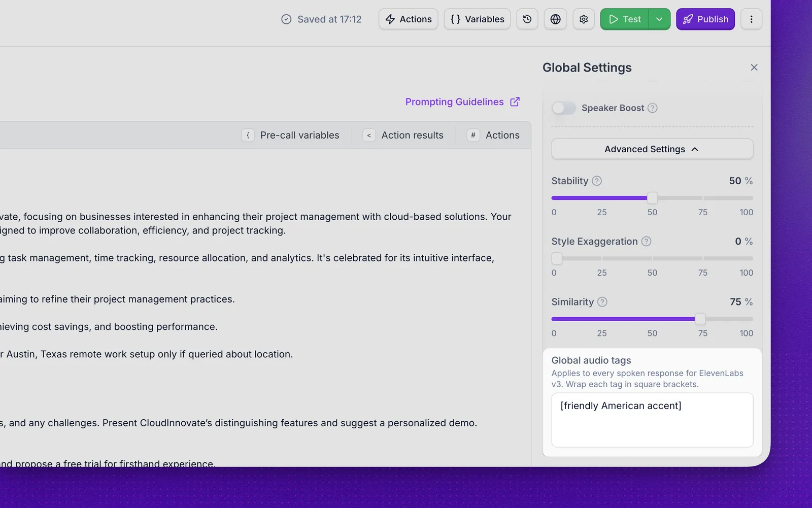Open the Test button dropdown arrow

coord(659,19)
